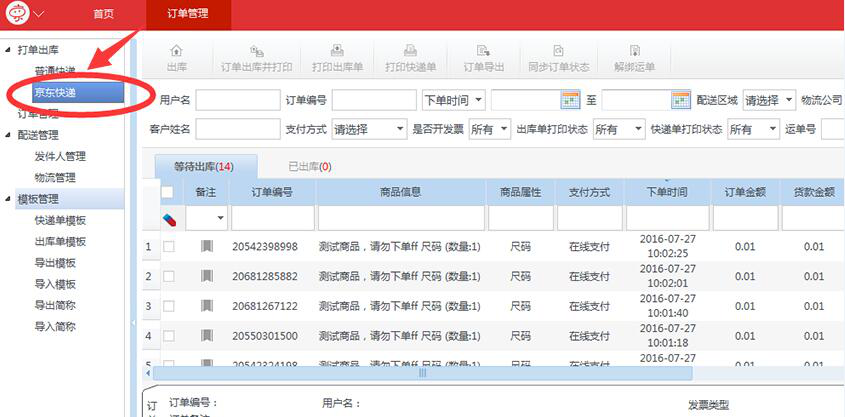Open 发件人管理 in the sidebar

tap(60, 157)
